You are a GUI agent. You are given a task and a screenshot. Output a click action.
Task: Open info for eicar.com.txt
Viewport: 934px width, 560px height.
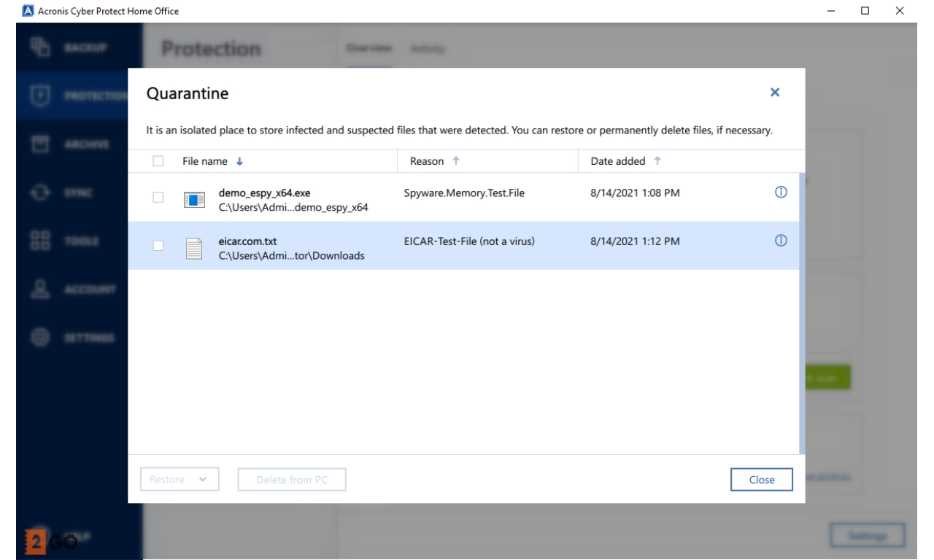(x=780, y=241)
